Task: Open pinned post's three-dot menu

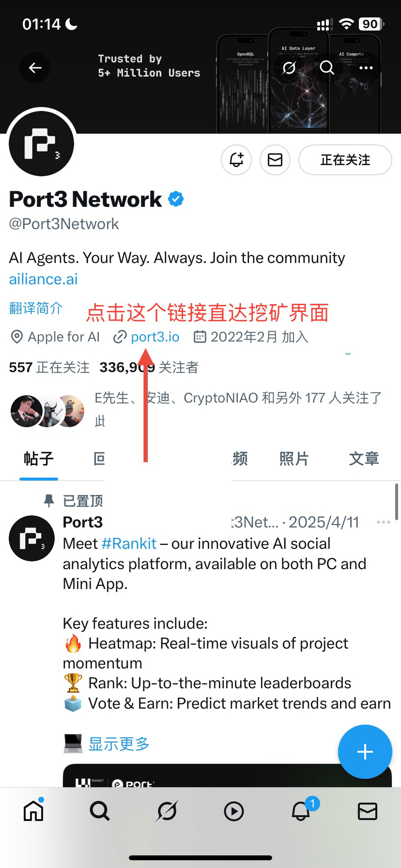Action: point(384,522)
